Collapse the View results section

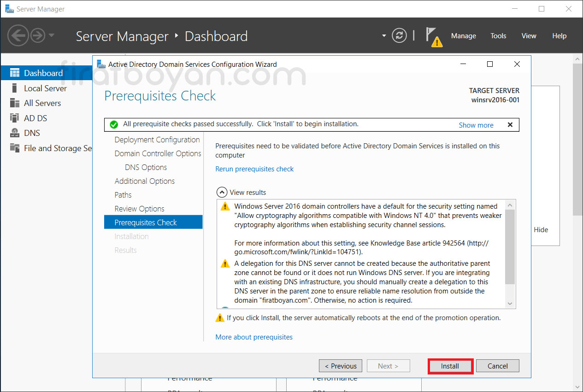pos(222,192)
